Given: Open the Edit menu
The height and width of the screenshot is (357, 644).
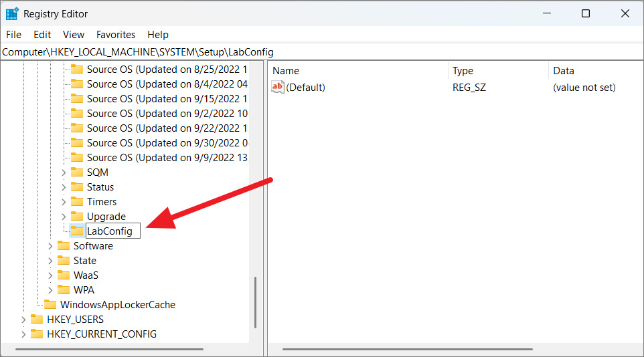Looking at the screenshot, I should (42, 35).
